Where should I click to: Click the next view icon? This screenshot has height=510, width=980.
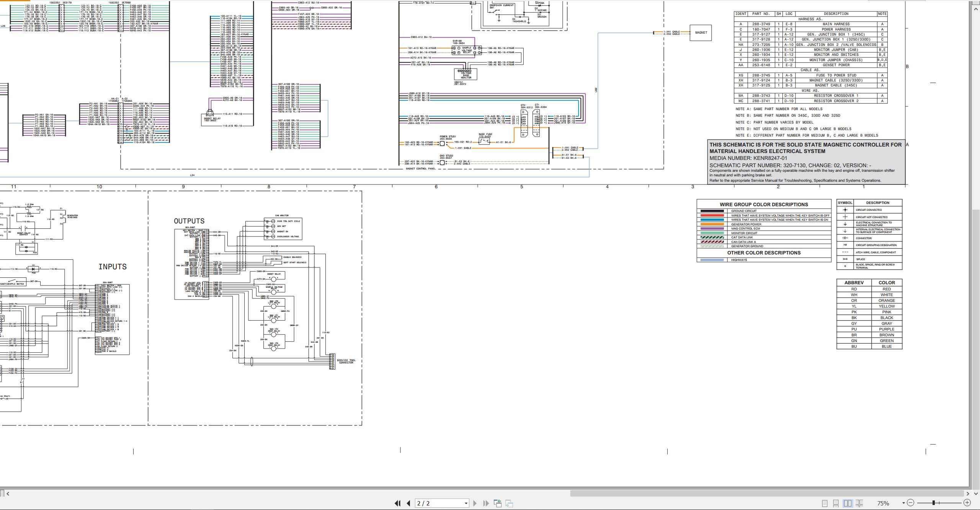[509, 503]
